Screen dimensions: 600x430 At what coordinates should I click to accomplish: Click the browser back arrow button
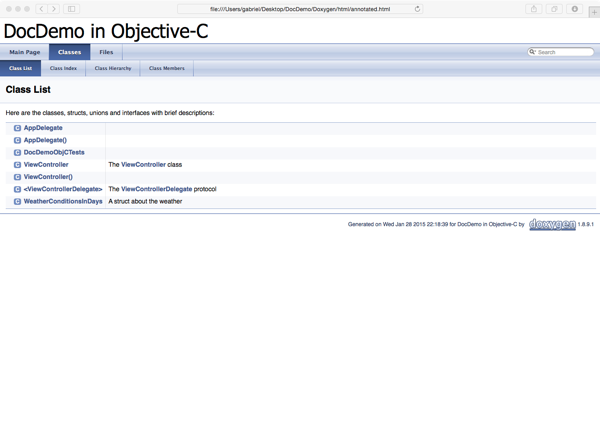41,9
